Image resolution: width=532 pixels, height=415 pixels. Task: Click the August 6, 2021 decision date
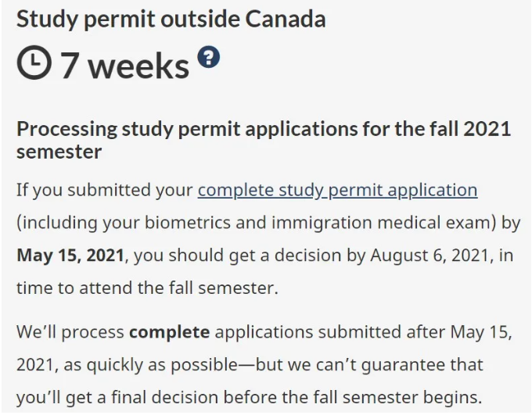click(430, 256)
